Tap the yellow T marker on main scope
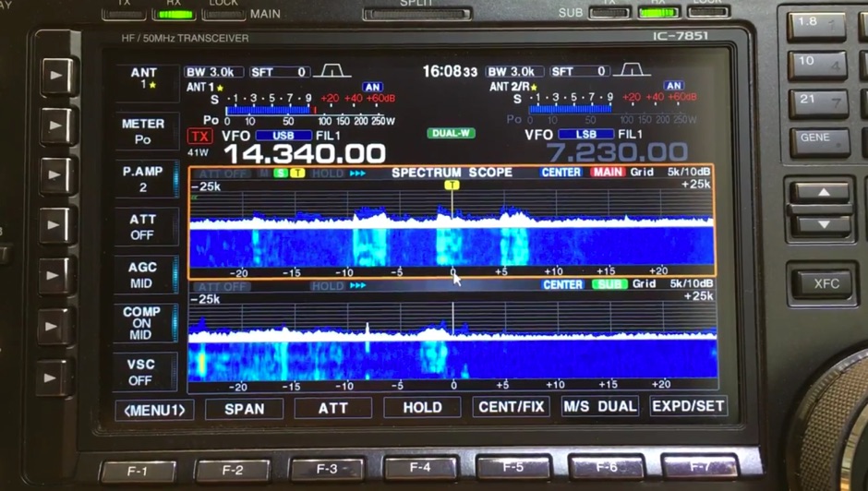This screenshot has height=491, width=868. (452, 185)
